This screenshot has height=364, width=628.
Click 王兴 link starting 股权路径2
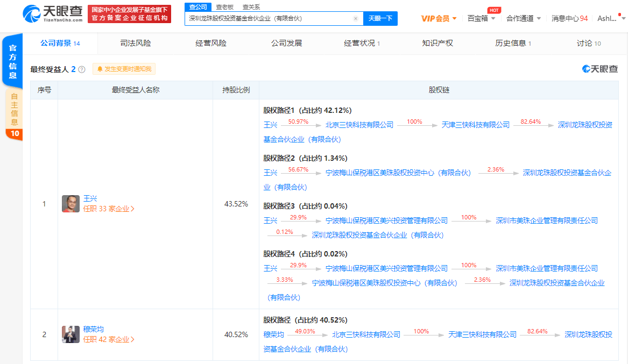pos(270,173)
